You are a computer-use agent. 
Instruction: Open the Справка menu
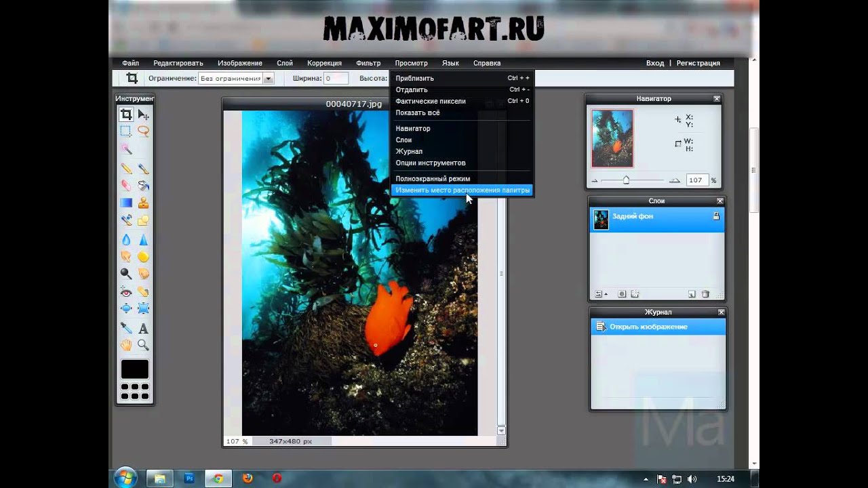click(487, 63)
